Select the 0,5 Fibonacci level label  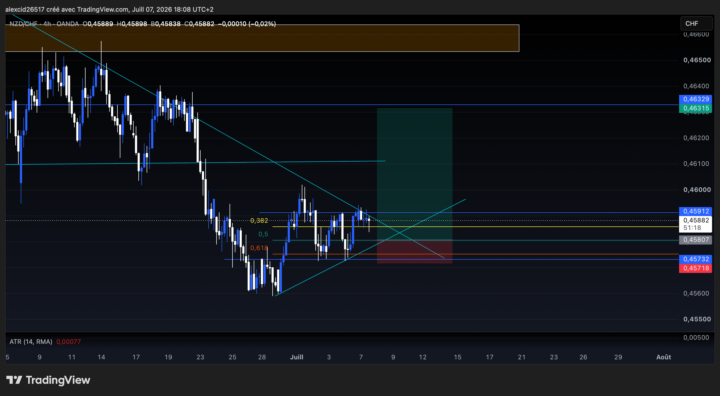point(263,234)
